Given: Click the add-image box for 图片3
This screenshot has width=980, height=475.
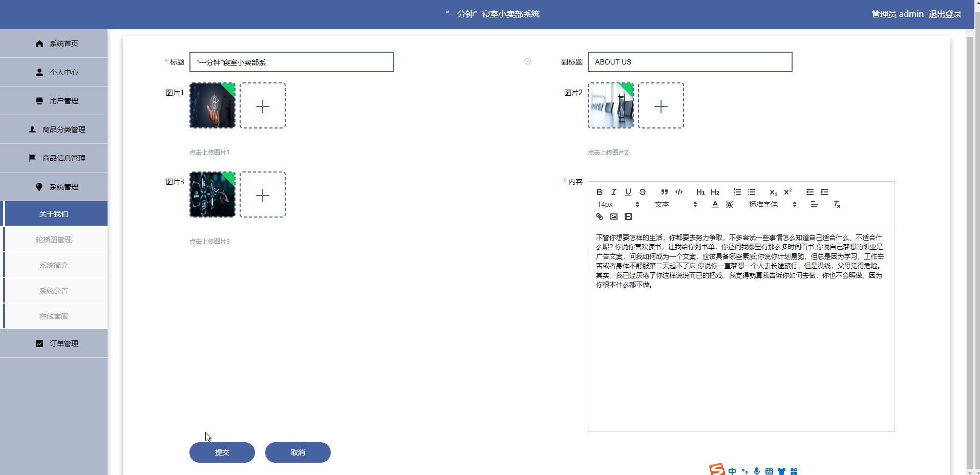Looking at the screenshot, I should tap(263, 195).
